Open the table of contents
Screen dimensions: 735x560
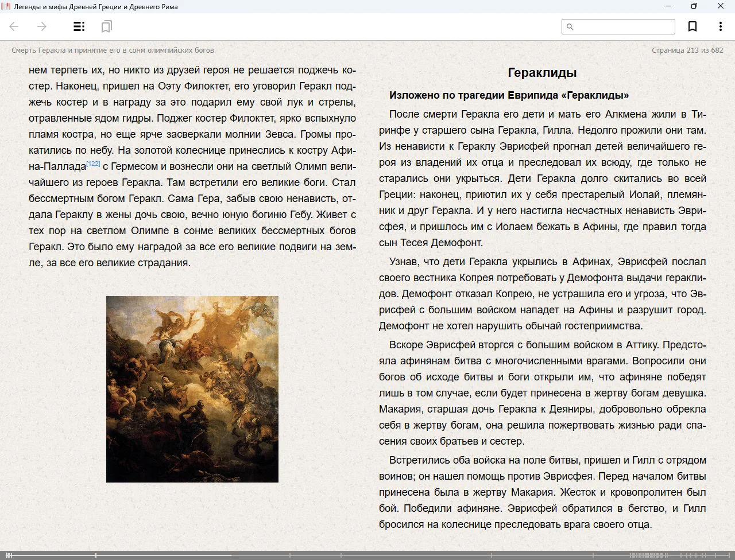tap(79, 26)
